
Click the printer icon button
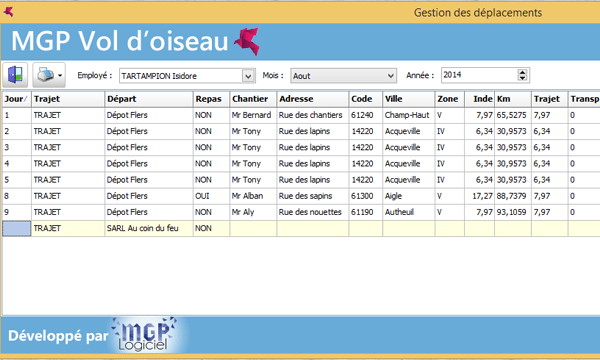[x=46, y=75]
